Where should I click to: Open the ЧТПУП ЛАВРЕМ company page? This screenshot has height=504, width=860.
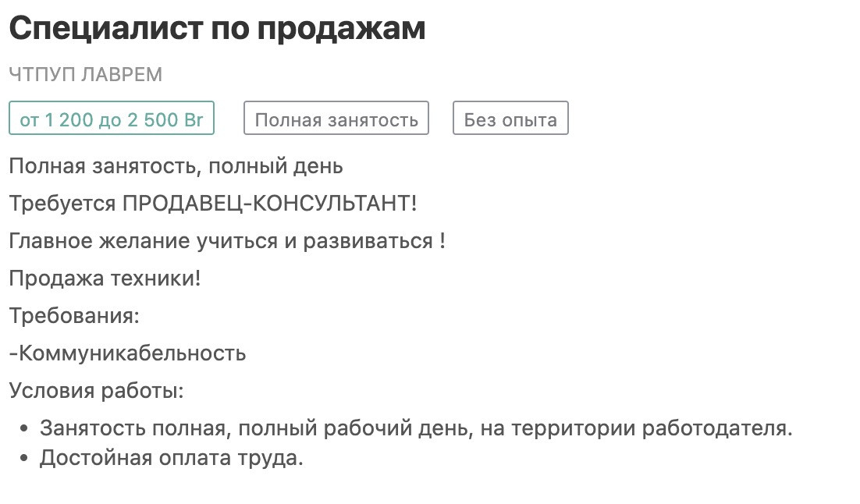[x=86, y=75]
